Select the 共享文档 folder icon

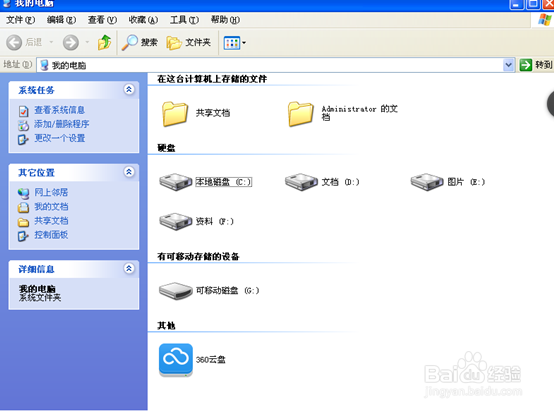click(175, 114)
